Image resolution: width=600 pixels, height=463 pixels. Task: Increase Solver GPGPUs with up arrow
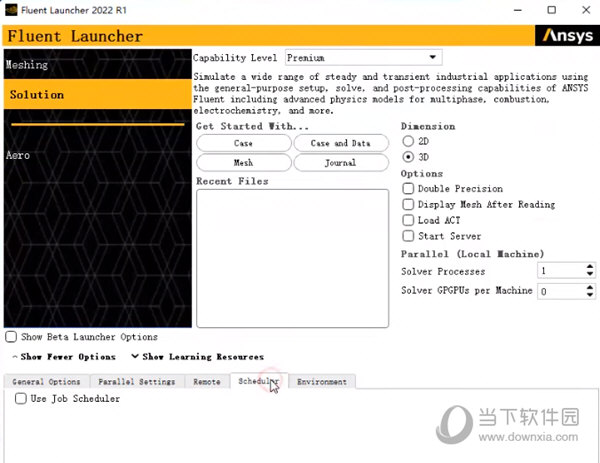point(590,287)
